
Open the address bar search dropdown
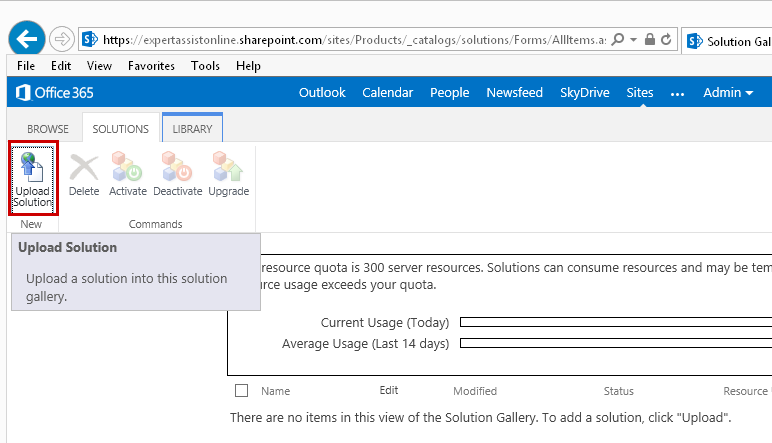tap(622, 40)
